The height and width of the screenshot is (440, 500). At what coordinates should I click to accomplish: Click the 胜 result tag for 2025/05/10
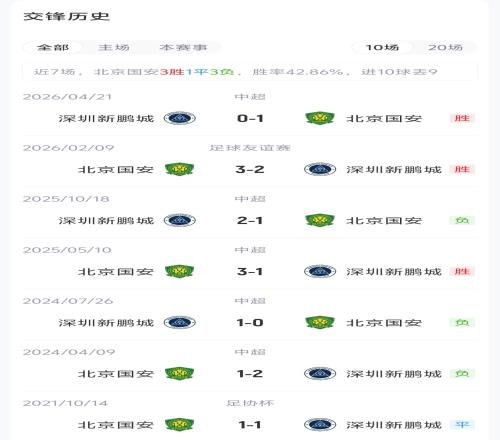click(x=462, y=271)
